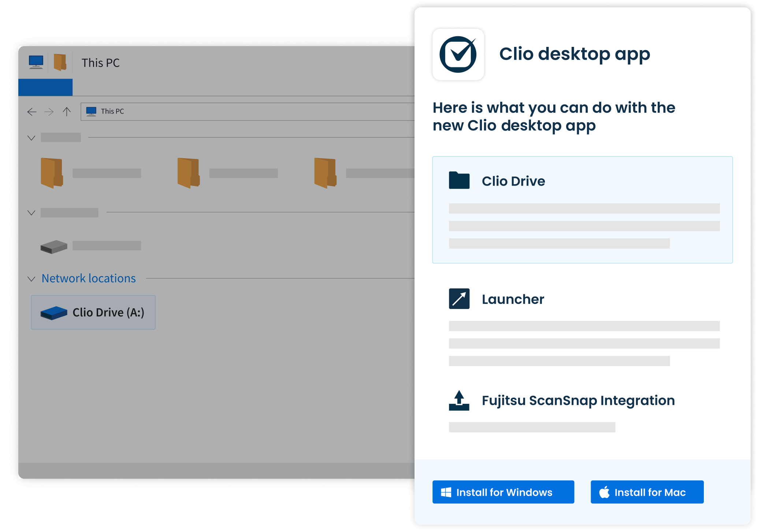
Task: Select the Clio Drive feature card
Action: pos(582,210)
